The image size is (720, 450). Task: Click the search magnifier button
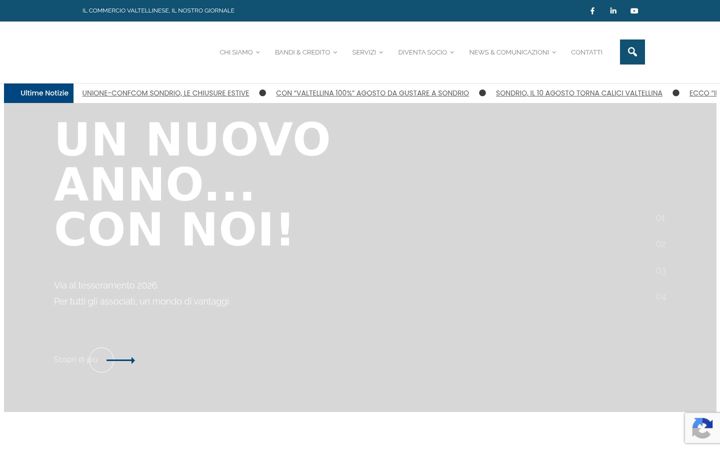[x=632, y=52]
